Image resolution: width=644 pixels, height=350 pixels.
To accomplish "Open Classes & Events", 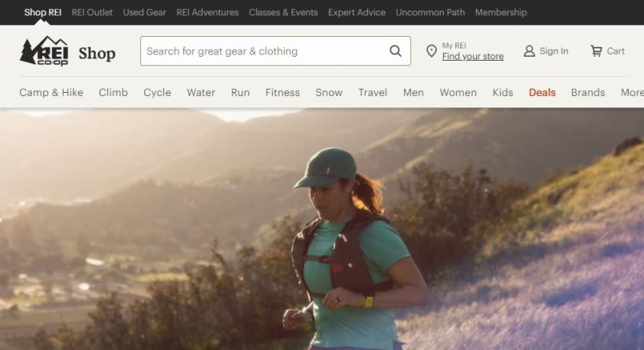I will point(284,12).
